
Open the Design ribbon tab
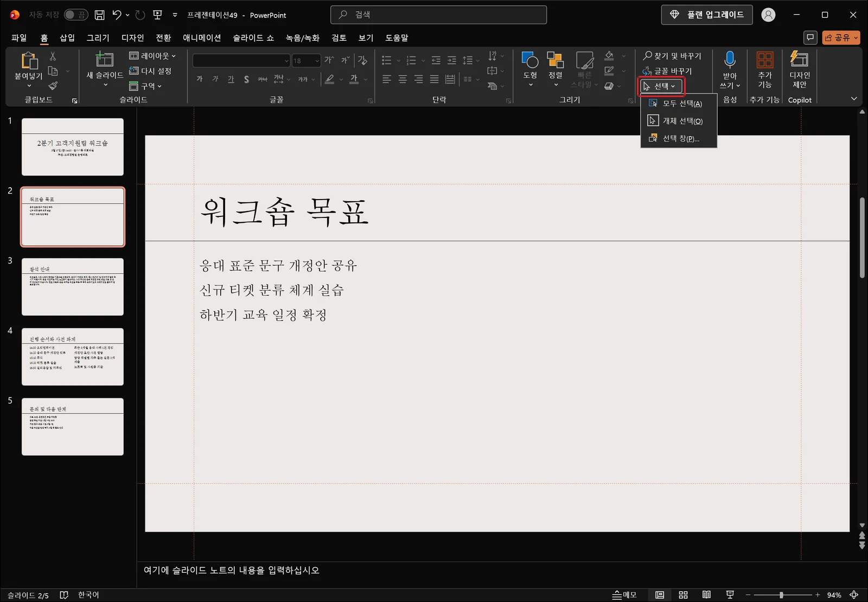coord(132,37)
